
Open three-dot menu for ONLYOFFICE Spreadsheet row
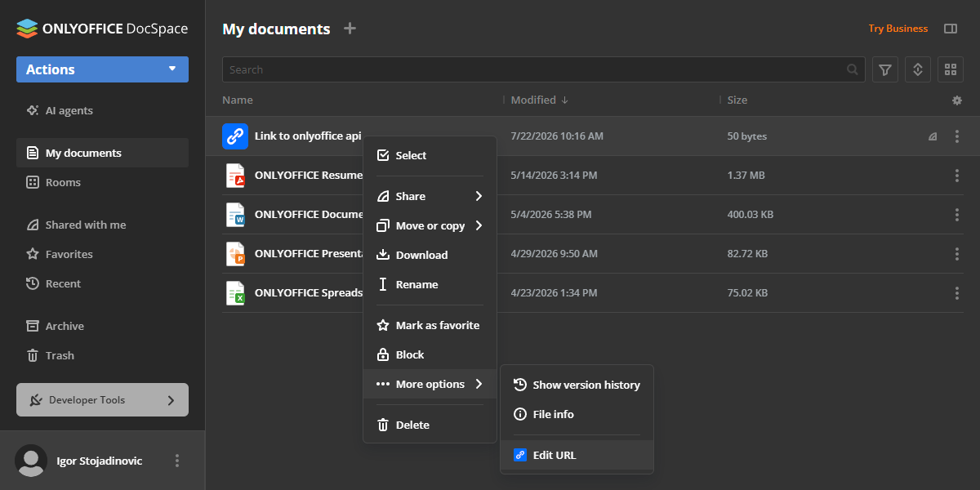[957, 293]
